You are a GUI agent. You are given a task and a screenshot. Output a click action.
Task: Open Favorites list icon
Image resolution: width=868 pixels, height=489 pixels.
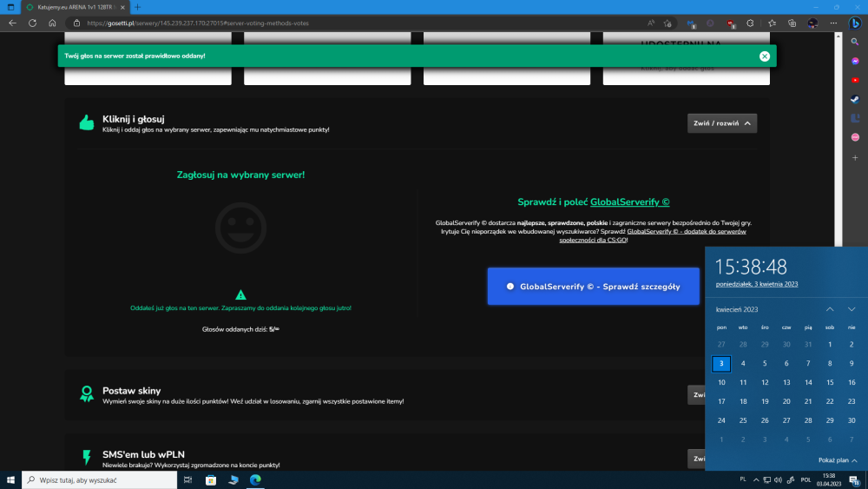tap(772, 23)
